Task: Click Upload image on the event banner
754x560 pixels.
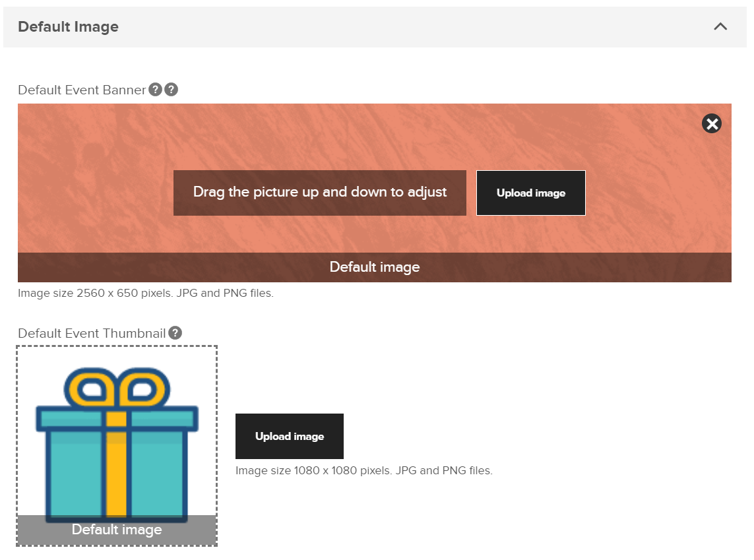Action: [531, 193]
